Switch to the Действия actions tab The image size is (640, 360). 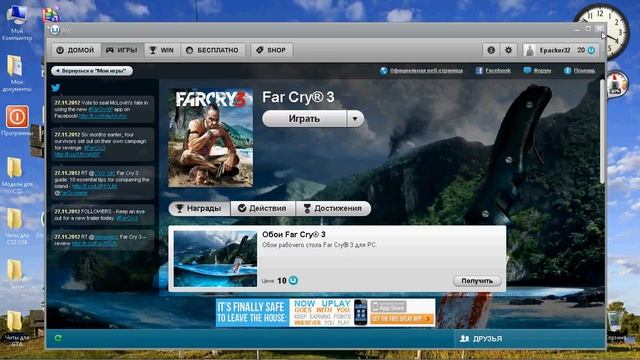pos(263,208)
